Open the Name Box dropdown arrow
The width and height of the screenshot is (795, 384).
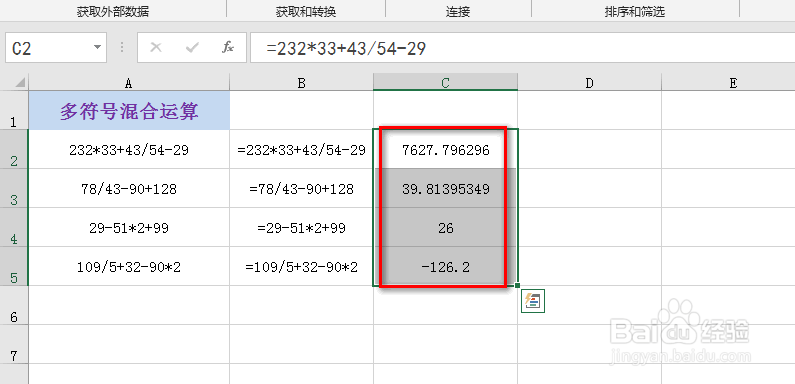[97, 48]
